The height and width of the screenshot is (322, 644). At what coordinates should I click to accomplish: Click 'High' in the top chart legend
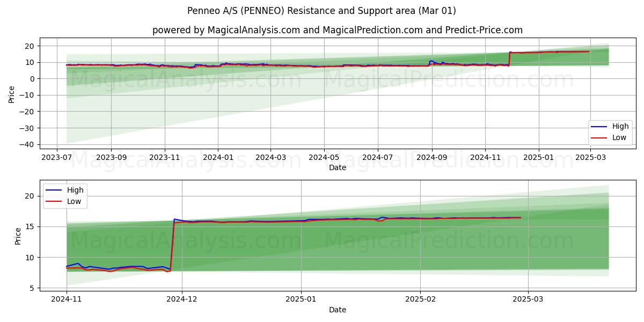pyautogui.click(x=620, y=127)
